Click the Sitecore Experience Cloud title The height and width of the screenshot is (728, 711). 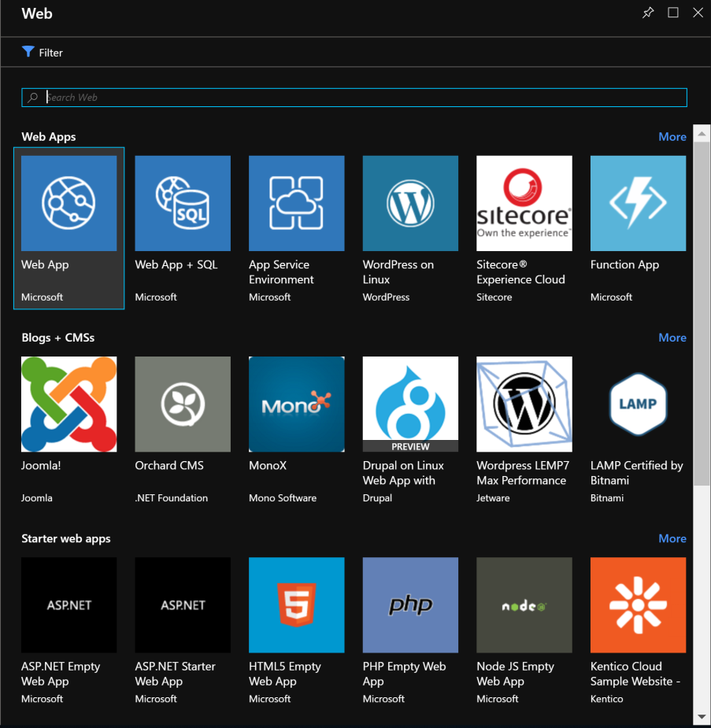click(520, 272)
